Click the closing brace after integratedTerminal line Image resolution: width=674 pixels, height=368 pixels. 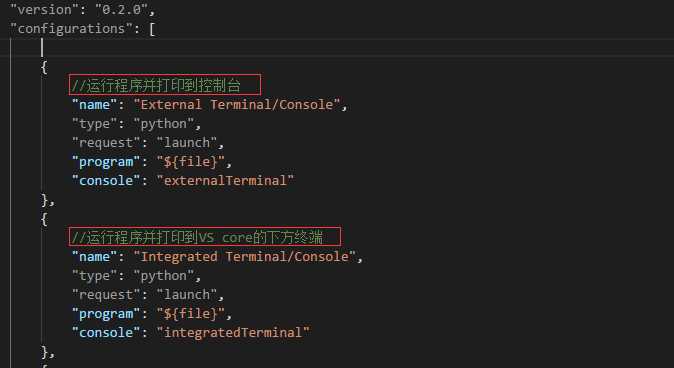45,352
